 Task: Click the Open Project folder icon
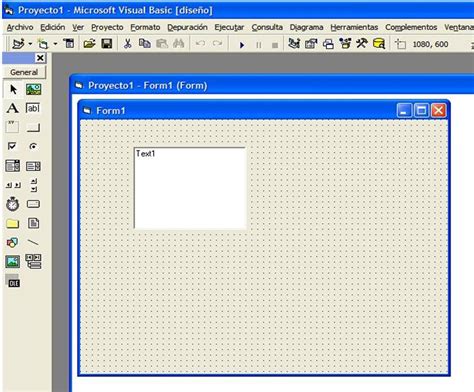[x=89, y=44]
